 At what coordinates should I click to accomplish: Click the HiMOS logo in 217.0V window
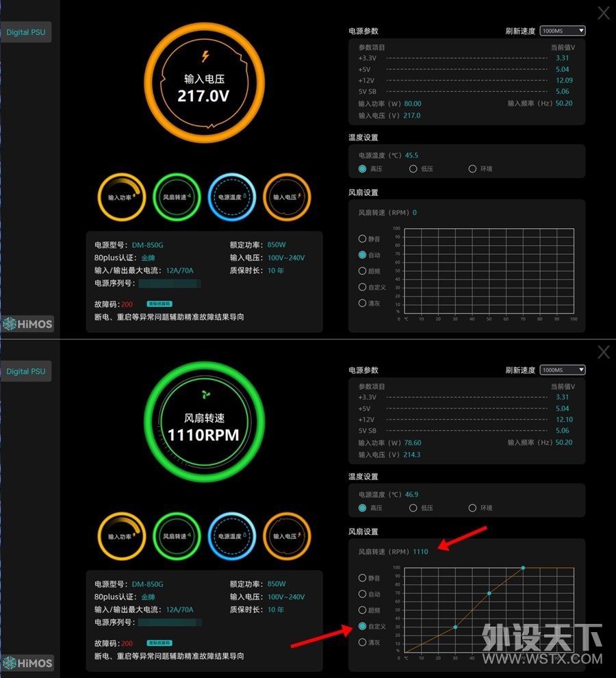[27, 324]
